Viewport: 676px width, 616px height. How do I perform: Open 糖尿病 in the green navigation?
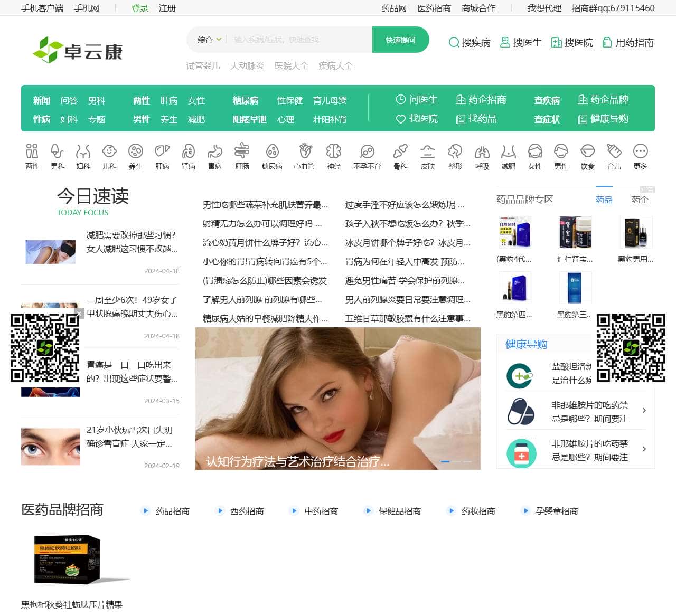click(x=246, y=100)
